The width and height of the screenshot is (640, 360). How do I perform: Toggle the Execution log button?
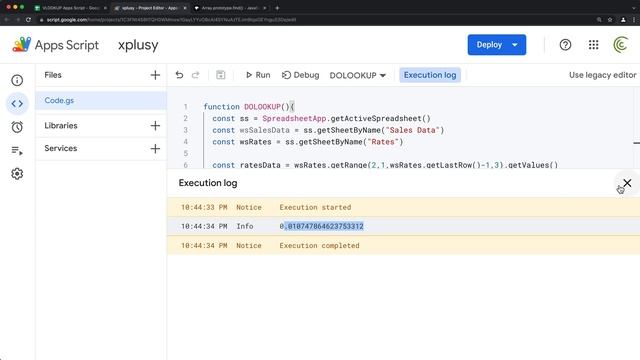(430, 75)
